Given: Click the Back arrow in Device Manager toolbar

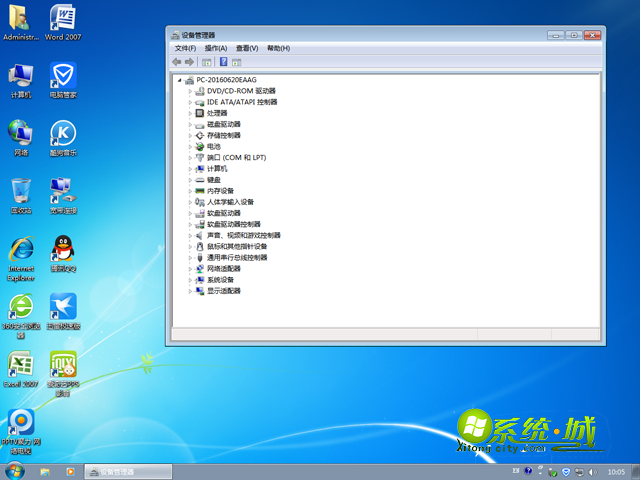Looking at the screenshot, I should tap(176, 62).
